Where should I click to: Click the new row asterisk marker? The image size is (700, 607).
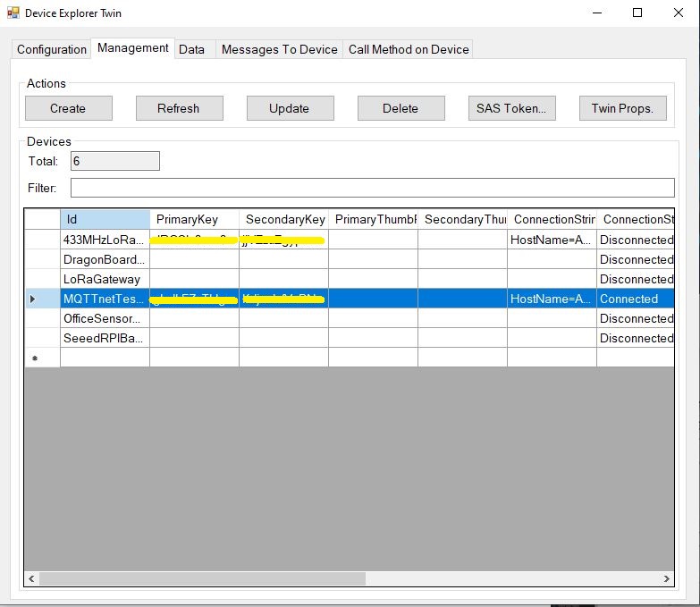pyautogui.click(x=35, y=358)
